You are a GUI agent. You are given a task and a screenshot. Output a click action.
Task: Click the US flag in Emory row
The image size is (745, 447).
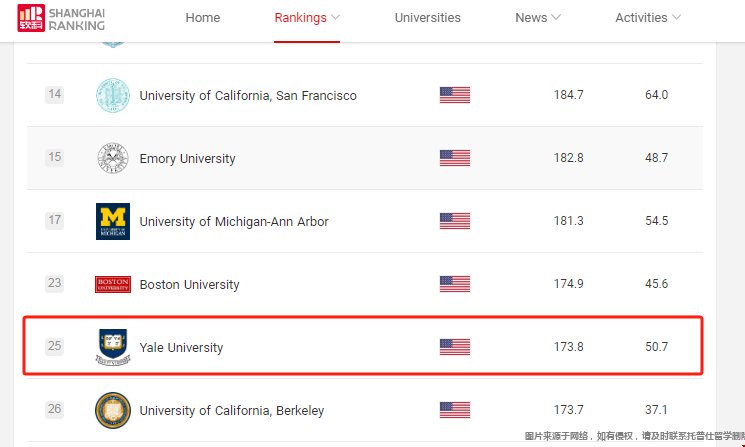click(455, 158)
